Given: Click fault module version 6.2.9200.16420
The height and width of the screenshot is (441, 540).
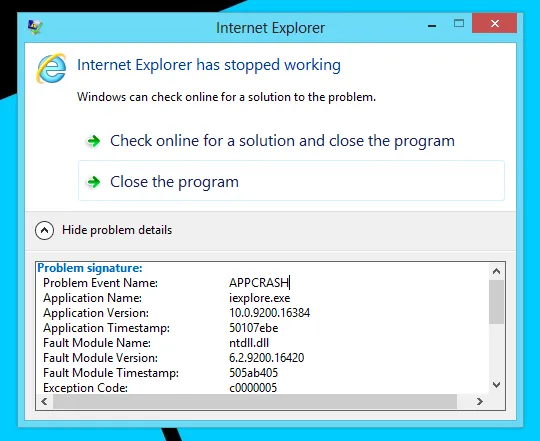Looking at the screenshot, I should point(267,358).
